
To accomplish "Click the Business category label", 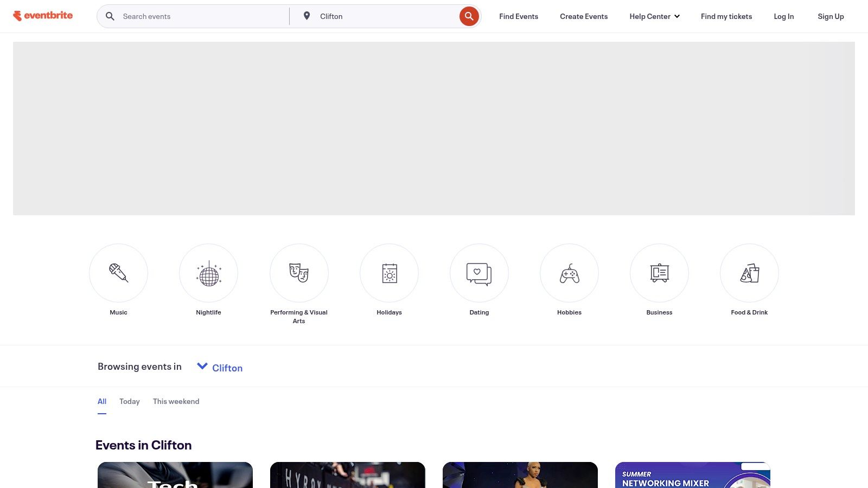I will pos(659,312).
